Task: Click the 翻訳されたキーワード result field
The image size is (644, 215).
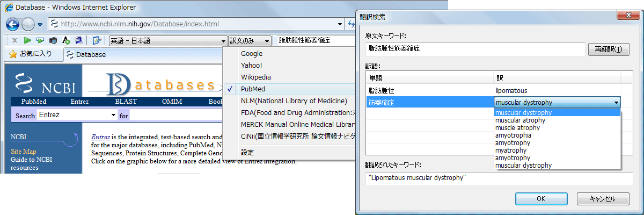Action: click(499, 178)
